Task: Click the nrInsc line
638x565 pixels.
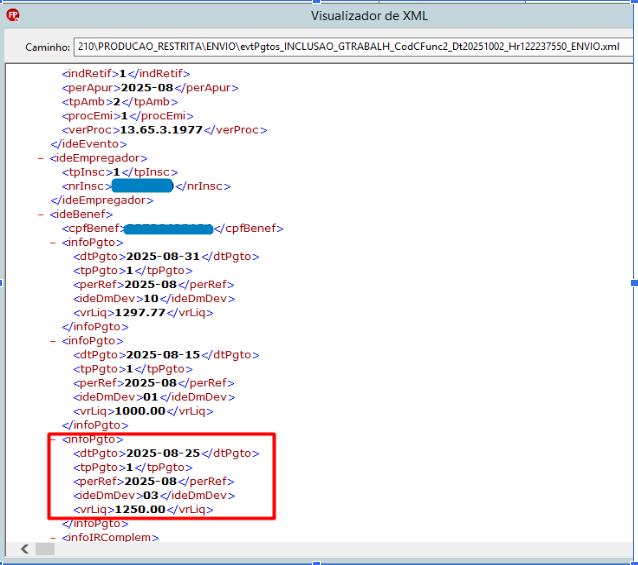Action: click(x=146, y=186)
